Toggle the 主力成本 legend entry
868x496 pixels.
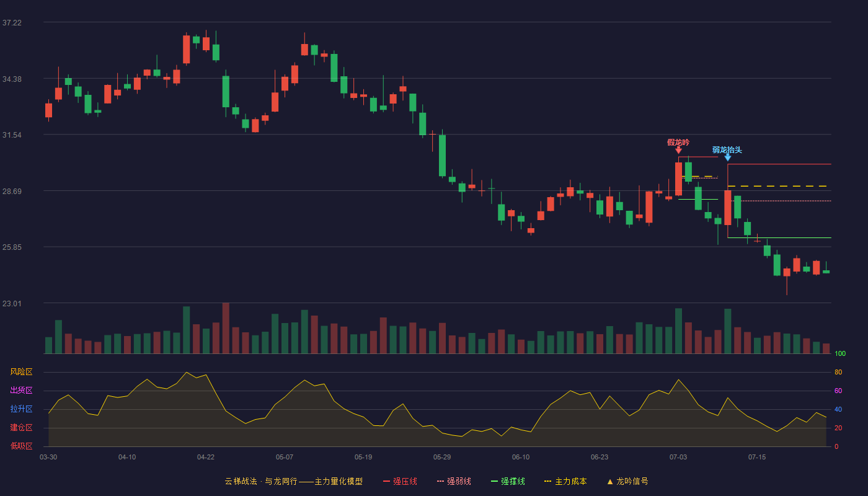pos(565,481)
